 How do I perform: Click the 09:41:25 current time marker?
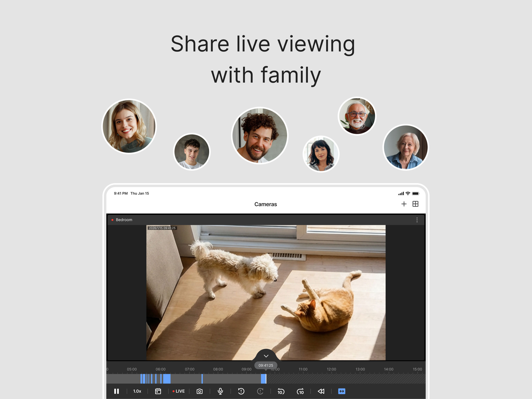coord(266,365)
